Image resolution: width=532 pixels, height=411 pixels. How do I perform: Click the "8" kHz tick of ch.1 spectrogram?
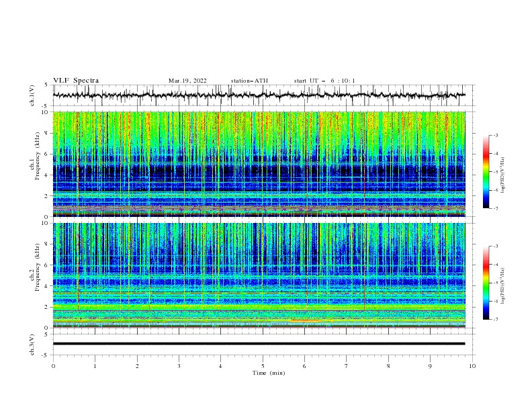pos(48,133)
